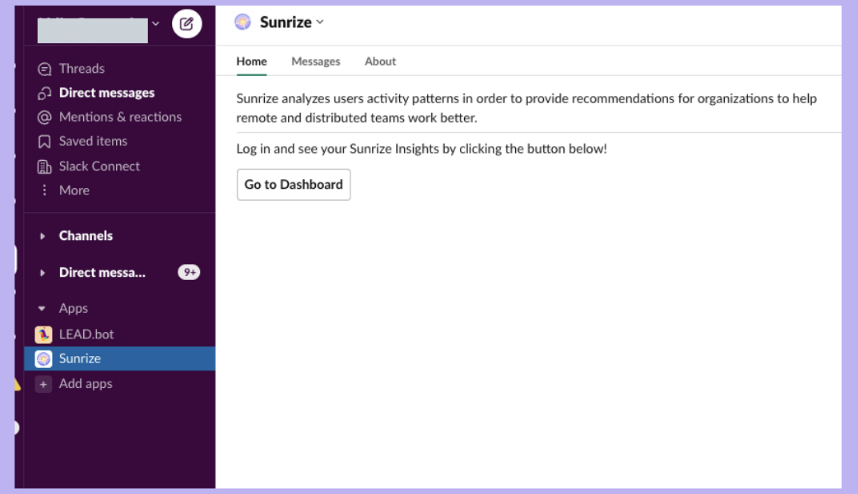Click the Sunrize logo in header
Viewport: 858px width, 494px height.
point(242,22)
